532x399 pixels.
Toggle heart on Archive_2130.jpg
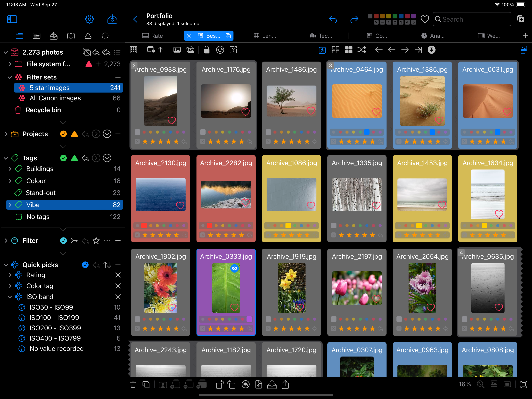(180, 205)
